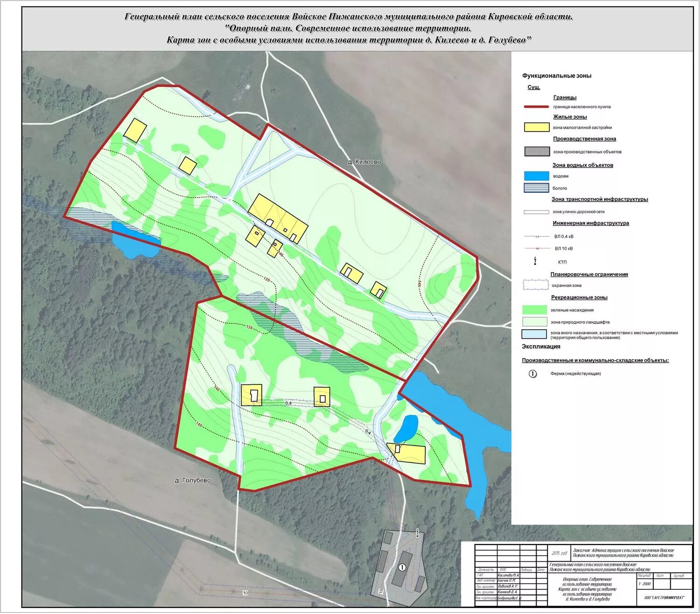Click the охранная зона dotted box symbol
The image size is (700, 614).
pyautogui.click(x=536, y=285)
